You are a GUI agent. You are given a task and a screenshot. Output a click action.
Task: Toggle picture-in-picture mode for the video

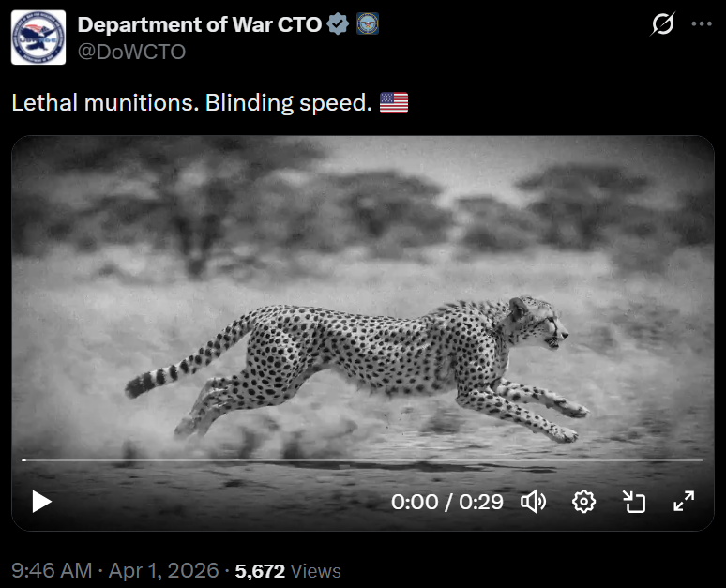[x=635, y=502]
